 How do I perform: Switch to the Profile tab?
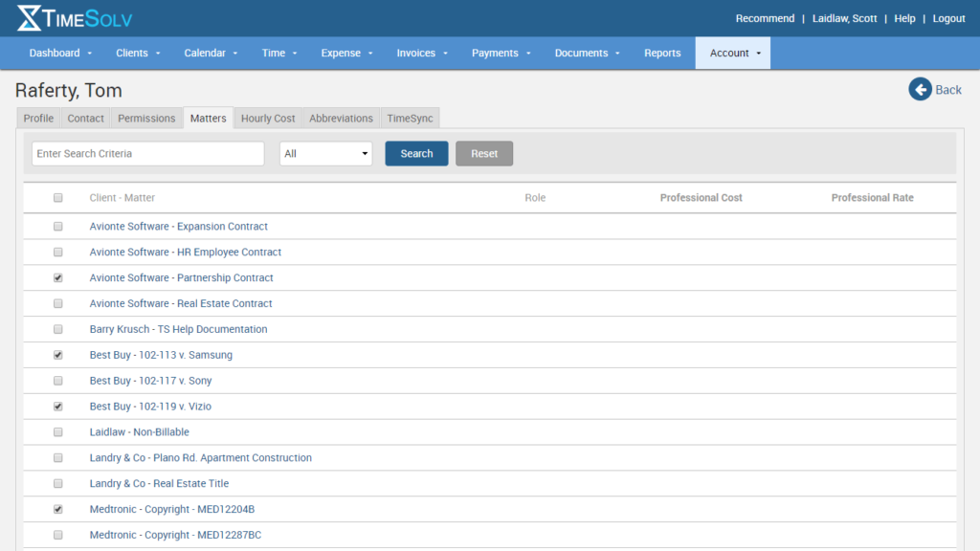point(38,118)
